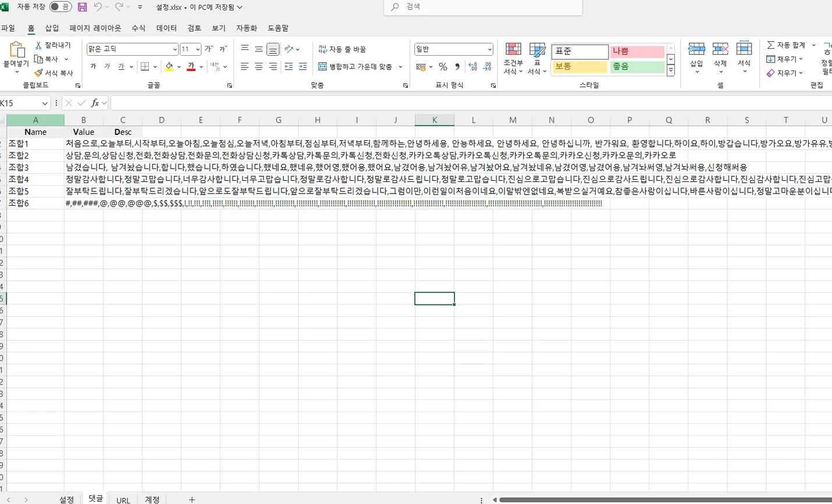Select bottom vertical align icon
The height and width of the screenshot is (504, 832).
pos(273,49)
